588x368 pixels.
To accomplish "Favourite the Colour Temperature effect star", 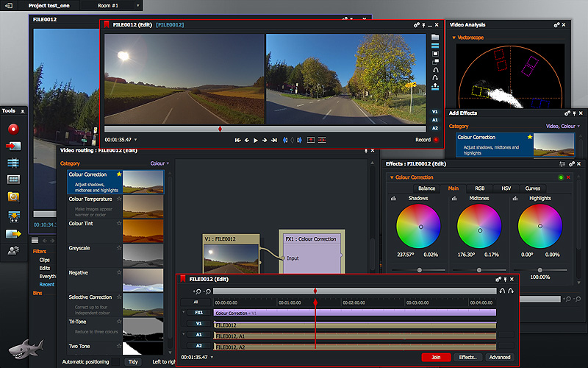I will click(119, 199).
